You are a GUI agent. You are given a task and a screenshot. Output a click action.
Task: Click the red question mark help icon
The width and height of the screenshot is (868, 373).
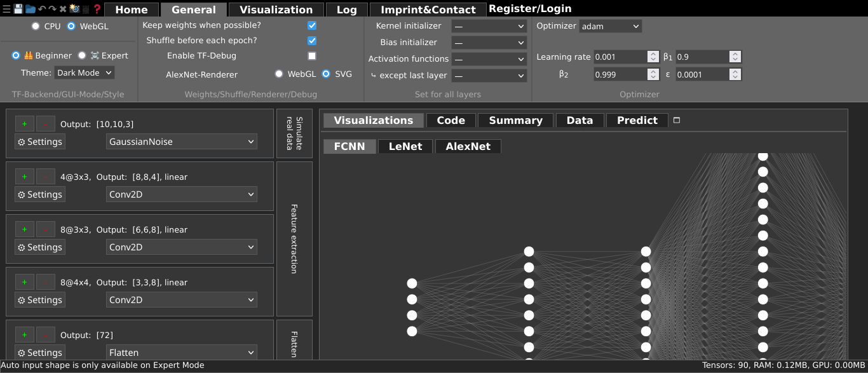coord(97,9)
